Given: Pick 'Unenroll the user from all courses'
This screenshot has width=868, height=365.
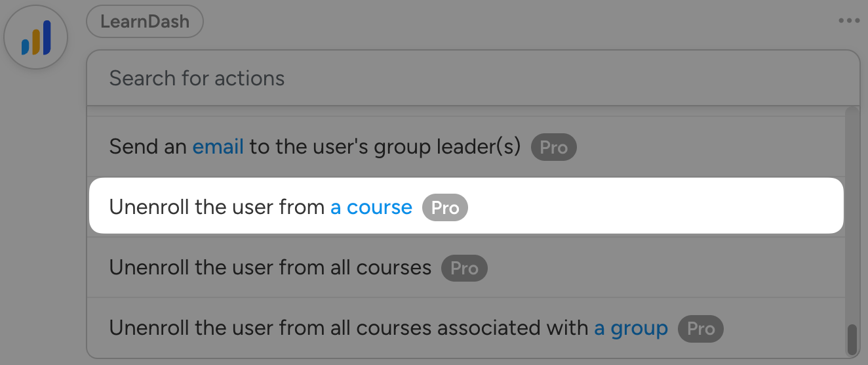Looking at the screenshot, I should pos(270,268).
